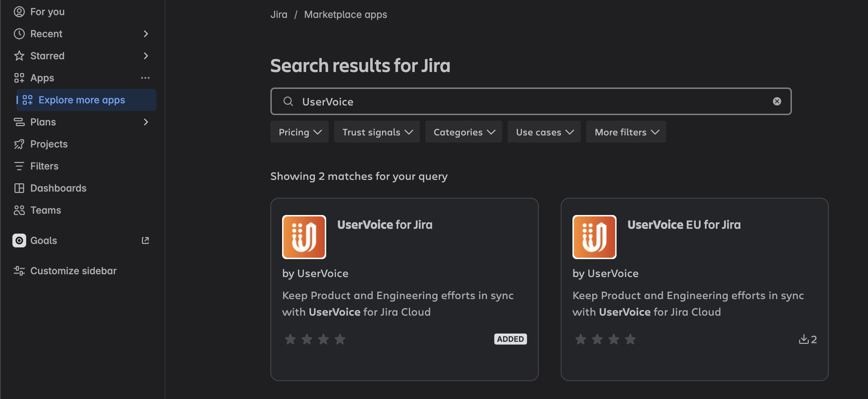Click the ADDED badge on UserVoice for Jira
Viewport: 868px width, 399px height.
[x=510, y=339]
